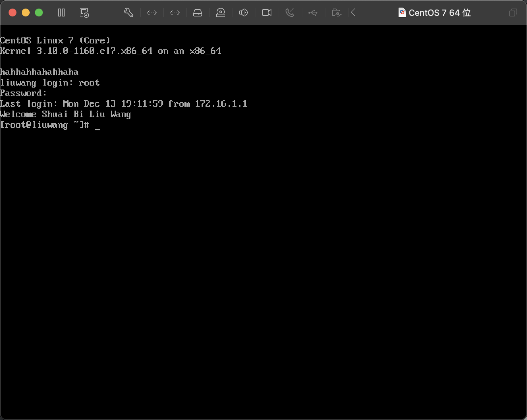Click the "Password:" prompt line
The image size is (527, 420).
[23, 93]
